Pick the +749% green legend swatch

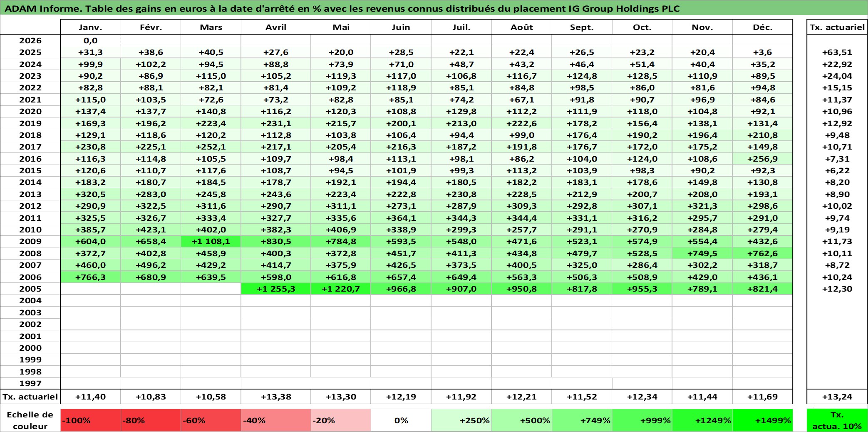pos(582,420)
